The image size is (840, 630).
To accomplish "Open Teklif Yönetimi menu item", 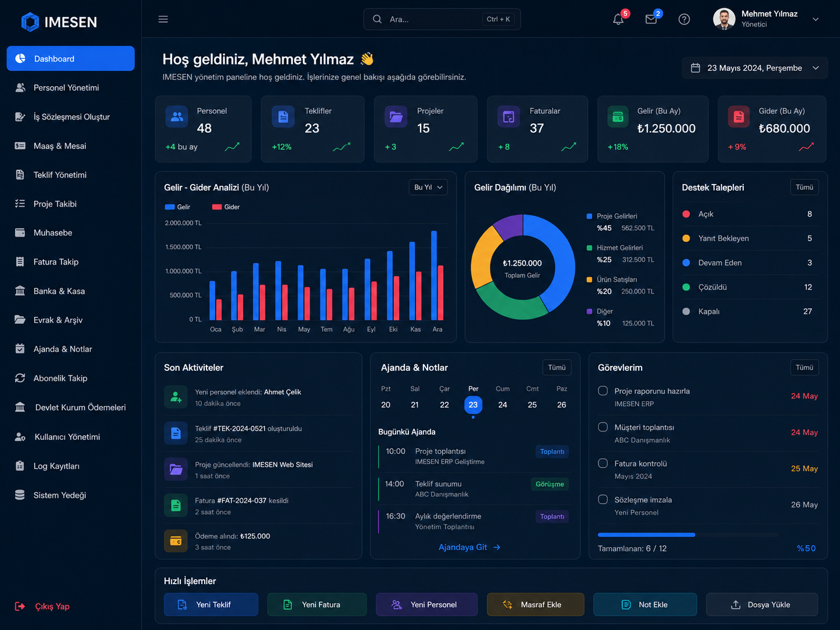I will tap(71, 175).
